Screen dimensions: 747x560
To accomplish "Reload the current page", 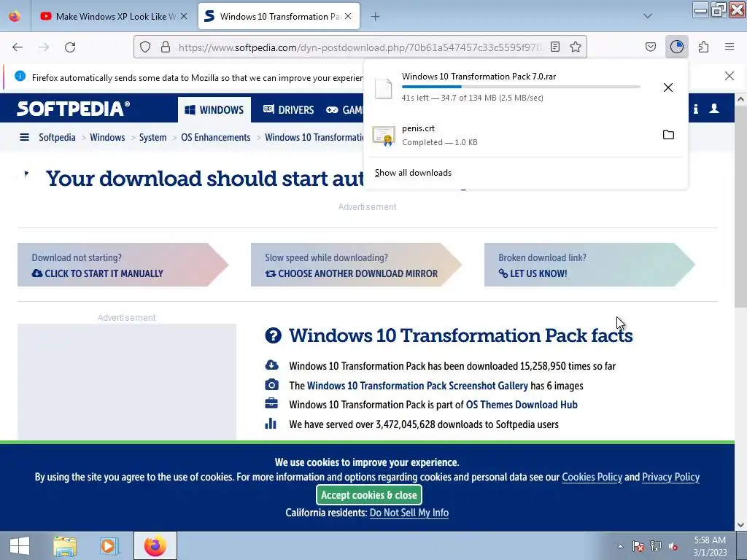I will pos(70,47).
